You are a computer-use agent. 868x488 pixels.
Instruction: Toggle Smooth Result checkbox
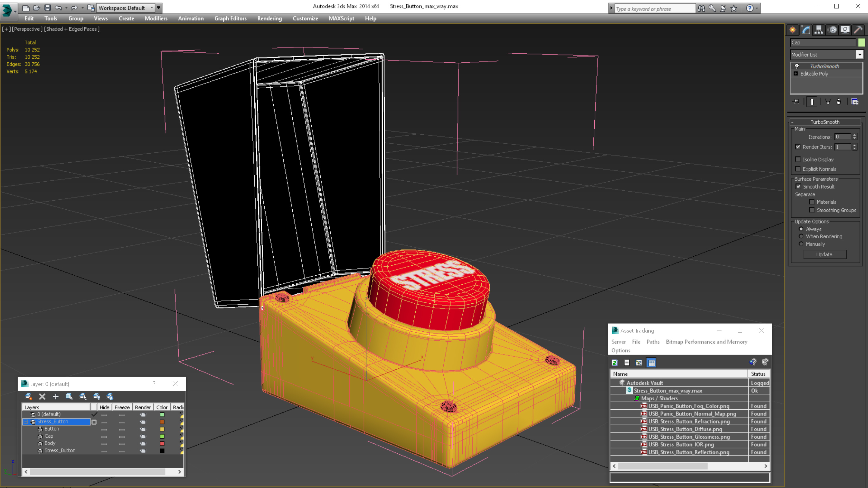[x=798, y=186]
